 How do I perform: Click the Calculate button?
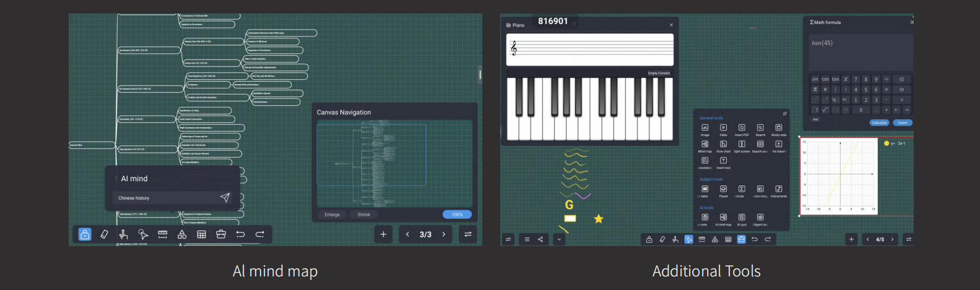tap(879, 122)
